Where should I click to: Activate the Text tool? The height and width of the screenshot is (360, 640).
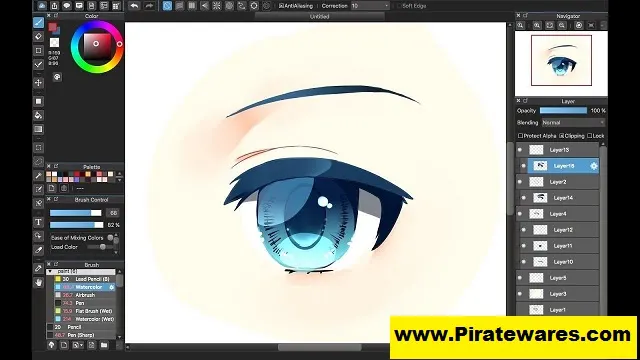(x=38, y=222)
